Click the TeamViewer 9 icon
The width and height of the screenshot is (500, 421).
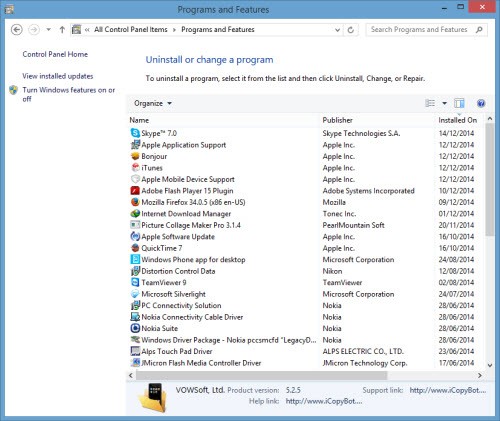[135, 282]
